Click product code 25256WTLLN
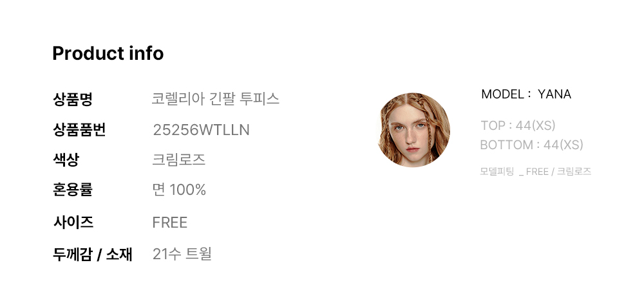Viewport: 644px width, 301px height. [201, 130]
